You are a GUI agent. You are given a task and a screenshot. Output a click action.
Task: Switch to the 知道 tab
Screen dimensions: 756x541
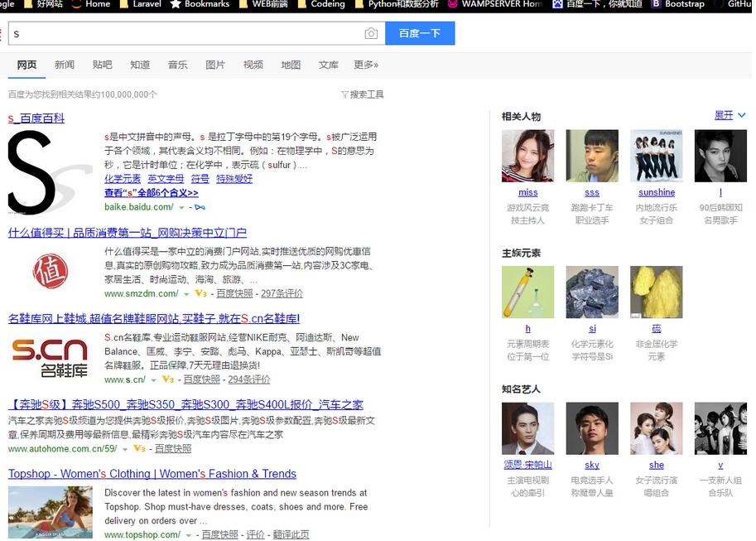pyautogui.click(x=140, y=65)
